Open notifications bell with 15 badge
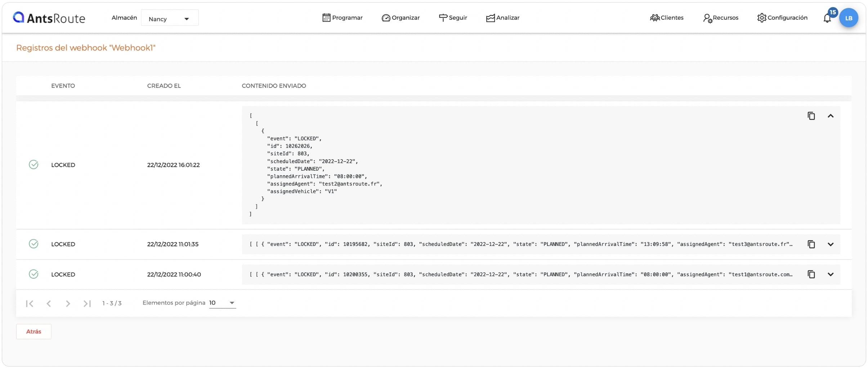 [x=828, y=17]
